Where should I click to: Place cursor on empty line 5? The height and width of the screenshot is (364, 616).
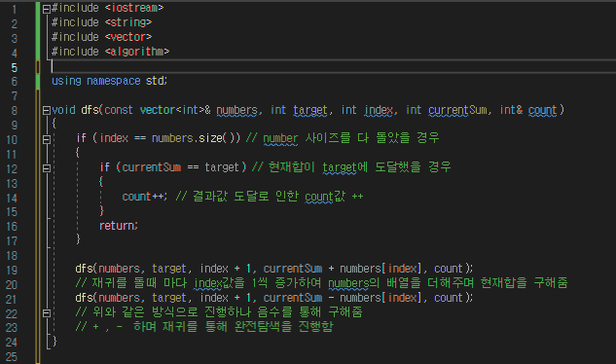333,66
